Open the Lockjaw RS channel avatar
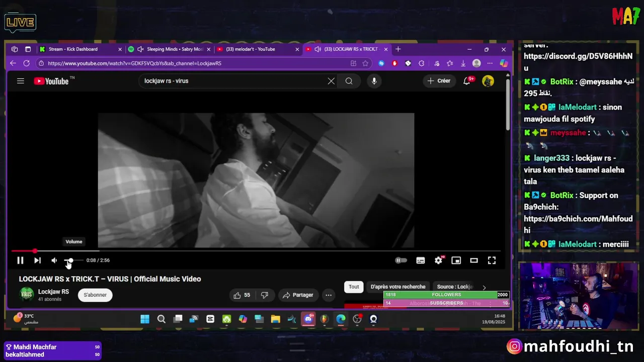The height and width of the screenshot is (362, 644). pyautogui.click(x=27, y=295)
